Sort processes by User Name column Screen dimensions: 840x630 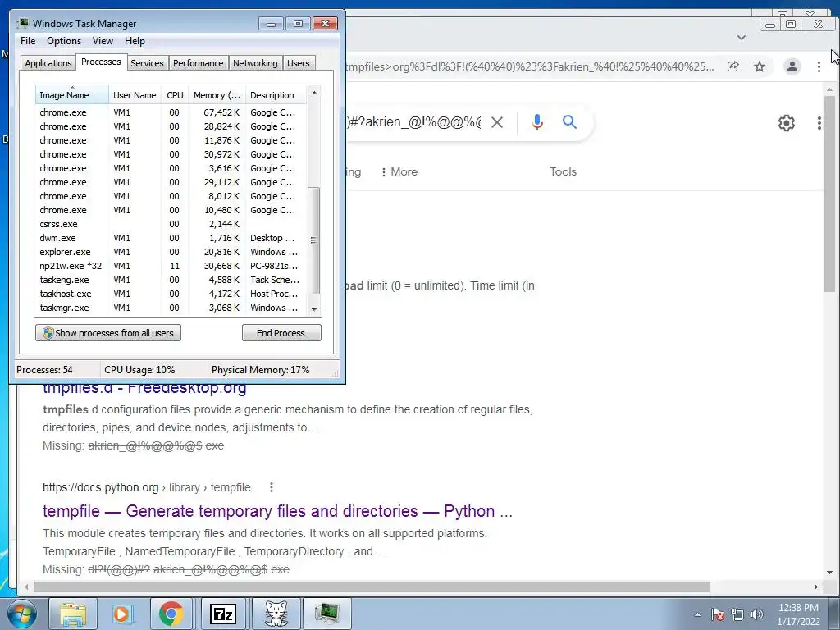(x=135, y=95)
